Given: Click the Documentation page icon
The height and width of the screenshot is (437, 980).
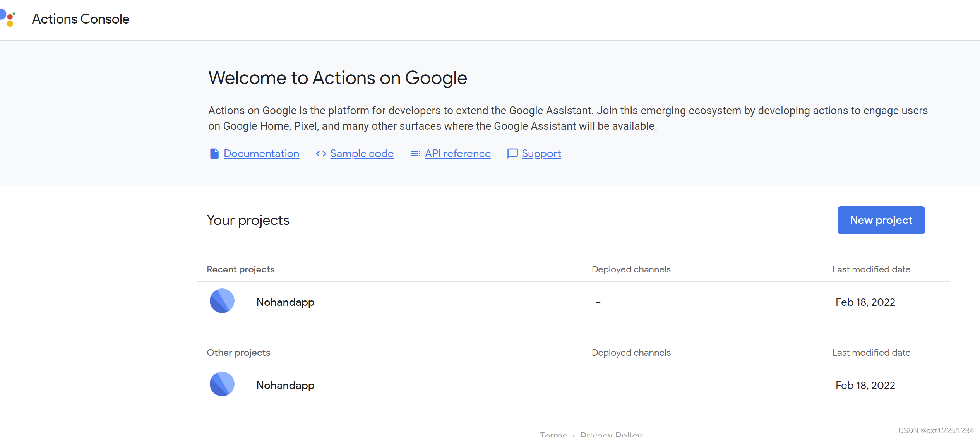Looking at the screenshot, I should coord(214,154).
